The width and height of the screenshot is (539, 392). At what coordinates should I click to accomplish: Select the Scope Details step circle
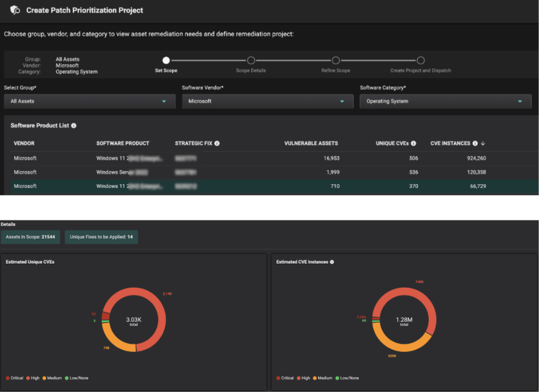pyautogui.click(x=251, y=61)
